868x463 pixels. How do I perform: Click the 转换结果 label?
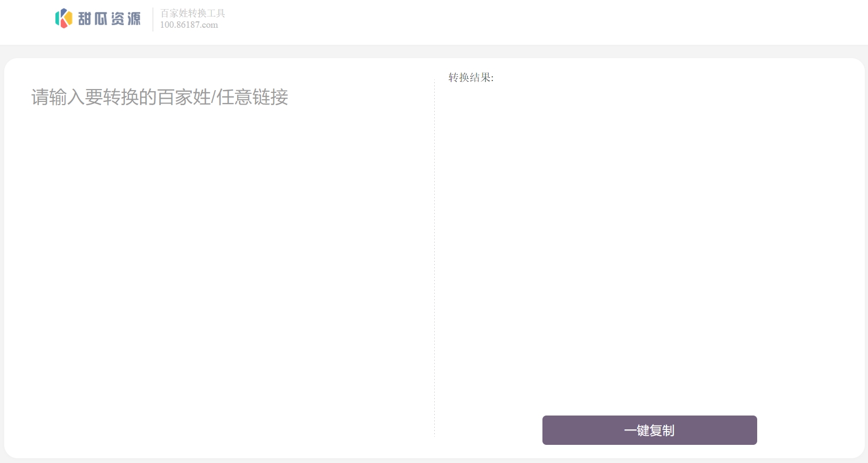470,78
